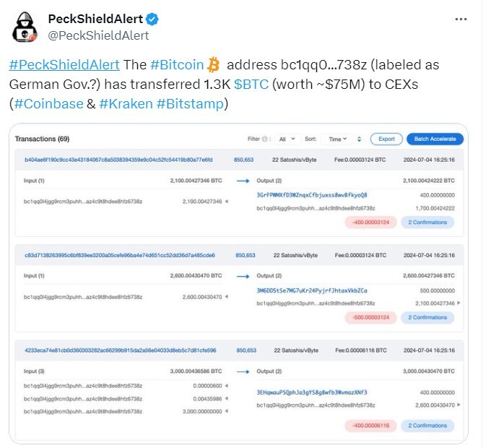Viewport: 491px width, 448px height.
Task: Open the Filter All dropdown
Action: [287, 139]
